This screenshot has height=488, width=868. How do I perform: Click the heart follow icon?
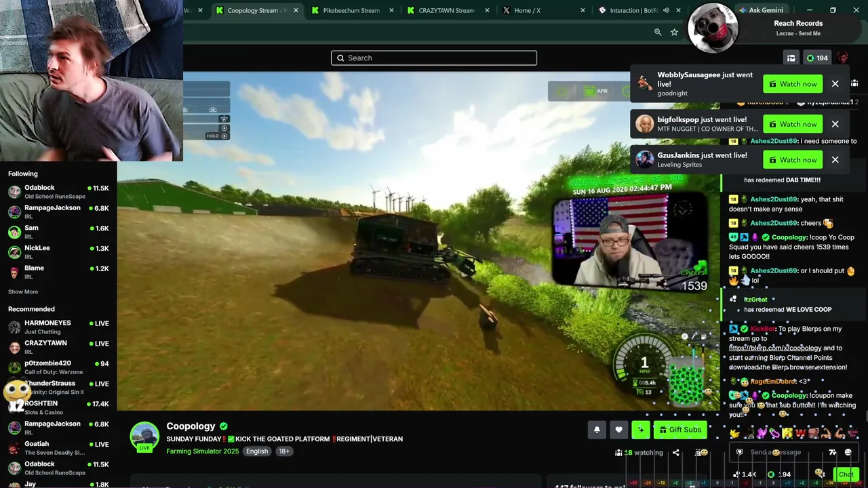tap(618, 430)
